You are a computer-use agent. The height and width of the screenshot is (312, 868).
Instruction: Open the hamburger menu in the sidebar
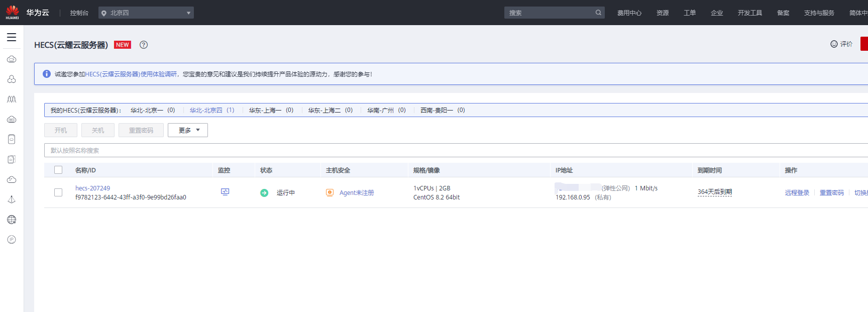(x=12, y=37)
